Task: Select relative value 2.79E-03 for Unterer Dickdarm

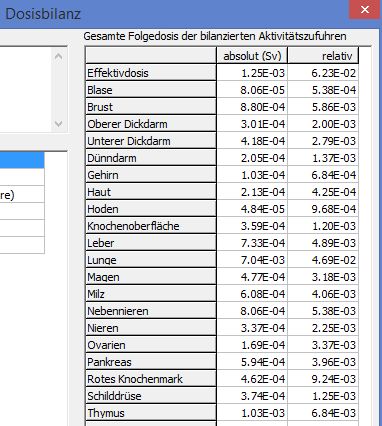Action: (323, 141)
